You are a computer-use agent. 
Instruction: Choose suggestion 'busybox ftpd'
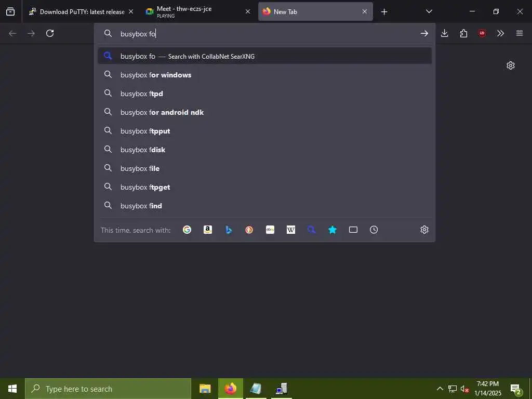point(264,94)
